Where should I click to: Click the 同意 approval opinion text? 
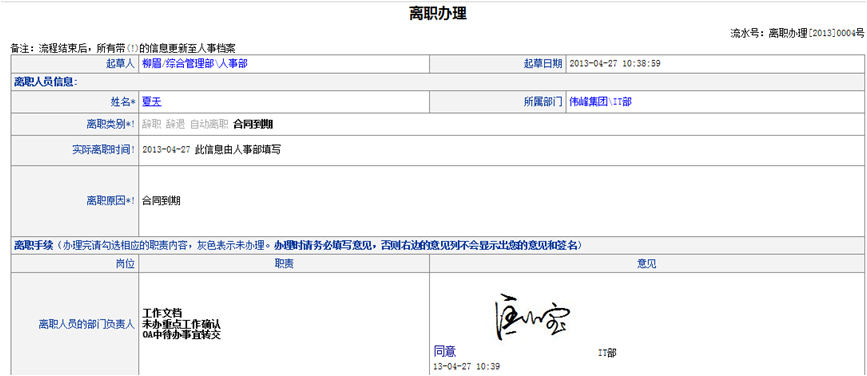point(445,351)
